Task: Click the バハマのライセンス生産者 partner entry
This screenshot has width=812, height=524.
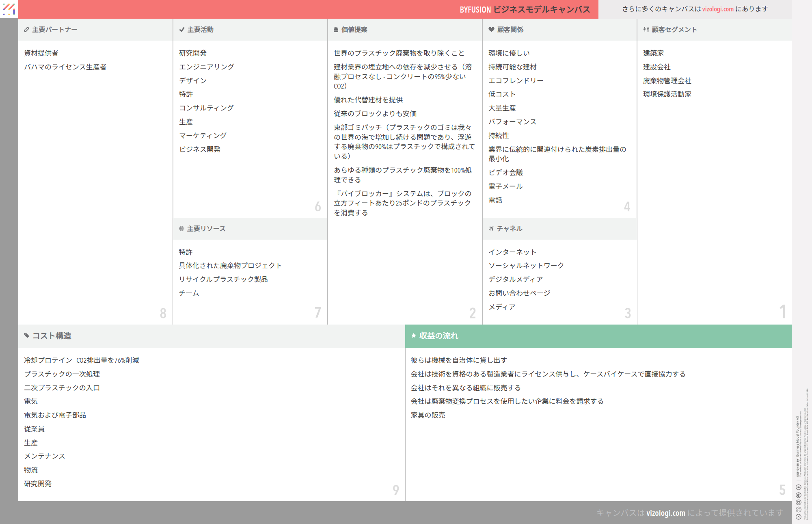Action: [65, 67]
